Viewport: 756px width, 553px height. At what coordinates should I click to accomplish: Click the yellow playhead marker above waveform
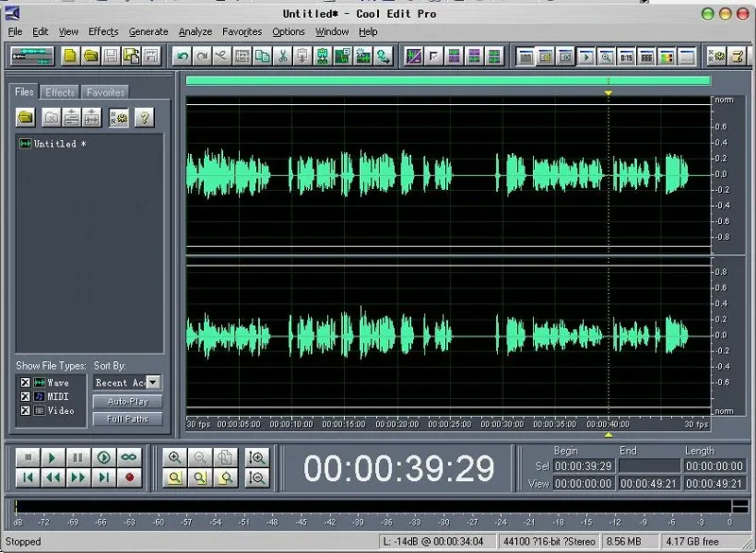[x=609, y=93]
